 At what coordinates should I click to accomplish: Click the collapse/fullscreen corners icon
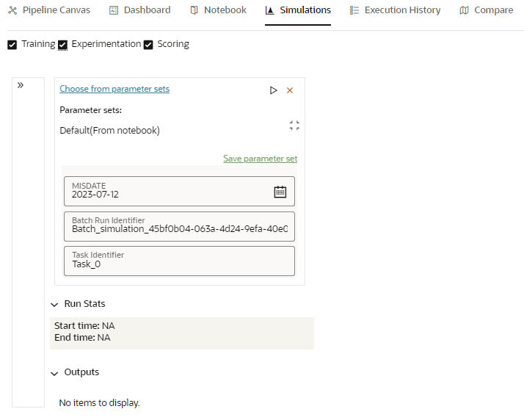[x=294, y=126]
